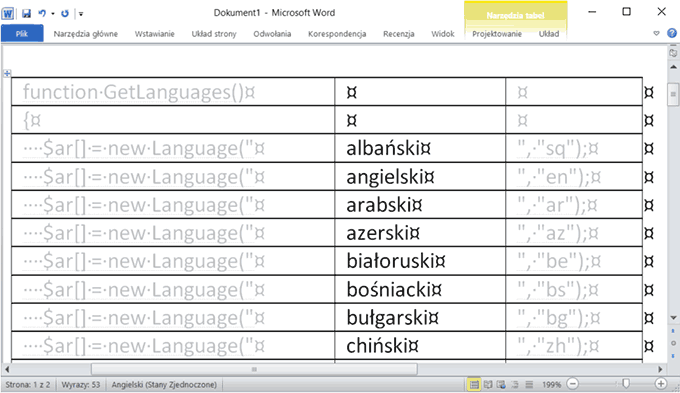Switch to Full Screen Reading view
The height and width of the screenshot is (393, 680).
click(x=488, y=384)
